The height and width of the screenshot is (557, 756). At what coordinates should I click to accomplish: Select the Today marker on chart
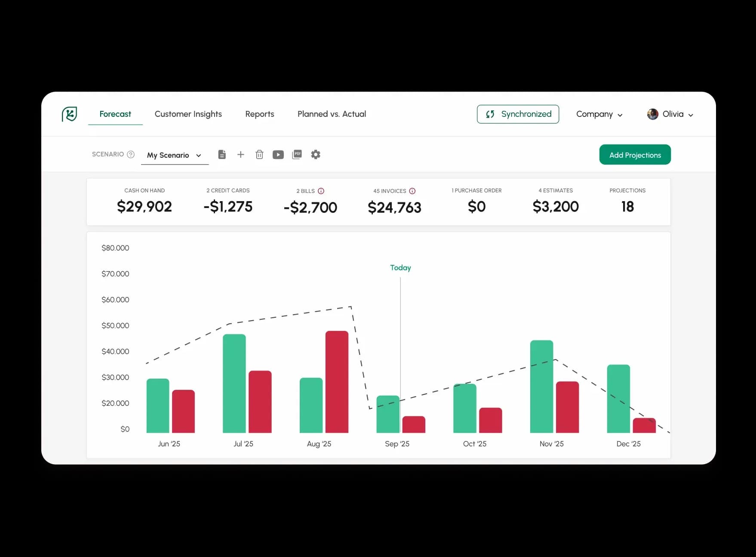click(400, 268)
